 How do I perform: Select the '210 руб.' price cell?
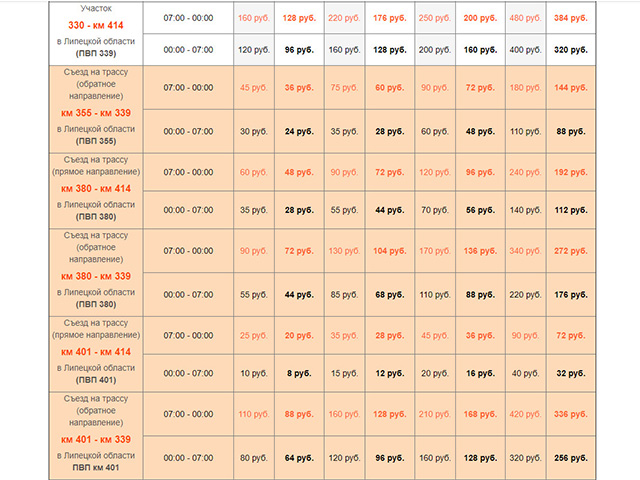pos(435,414)
